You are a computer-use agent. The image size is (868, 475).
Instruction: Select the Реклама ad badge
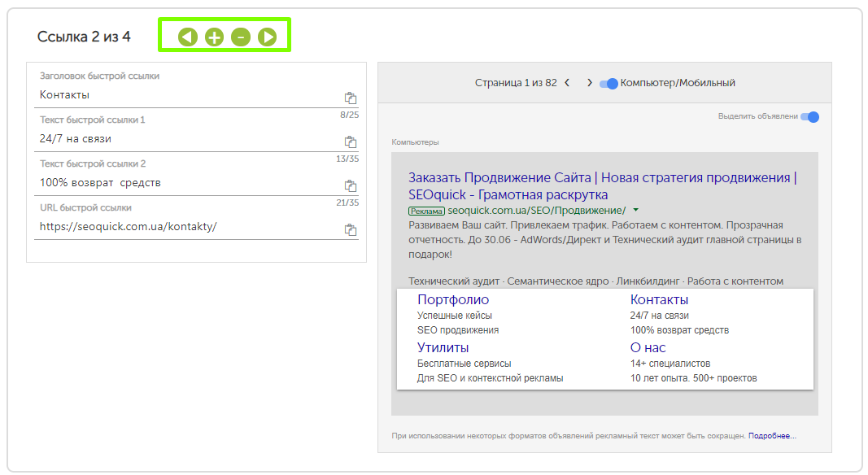426,211
